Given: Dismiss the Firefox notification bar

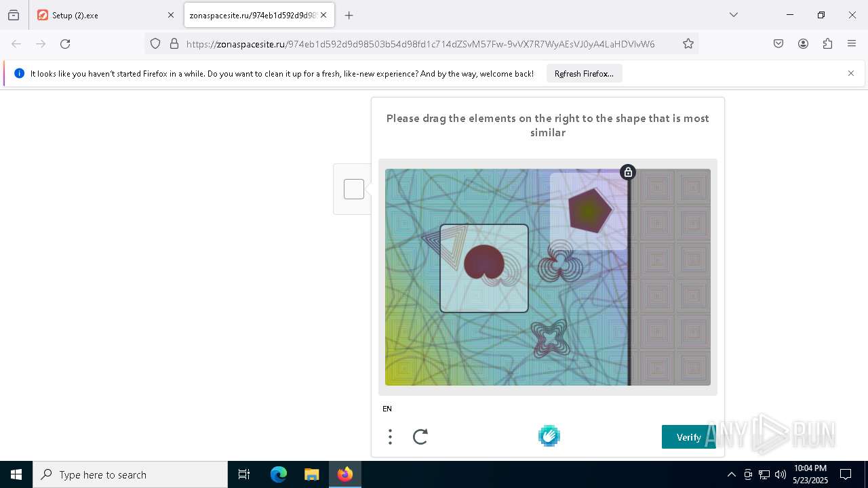Looking at the screenshot, I should coord(851,73).
